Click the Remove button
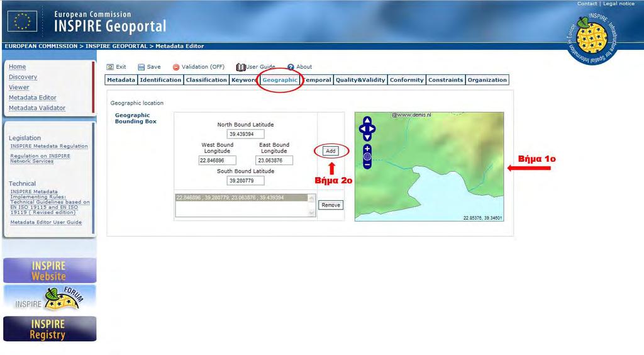 tap(331, 205)
